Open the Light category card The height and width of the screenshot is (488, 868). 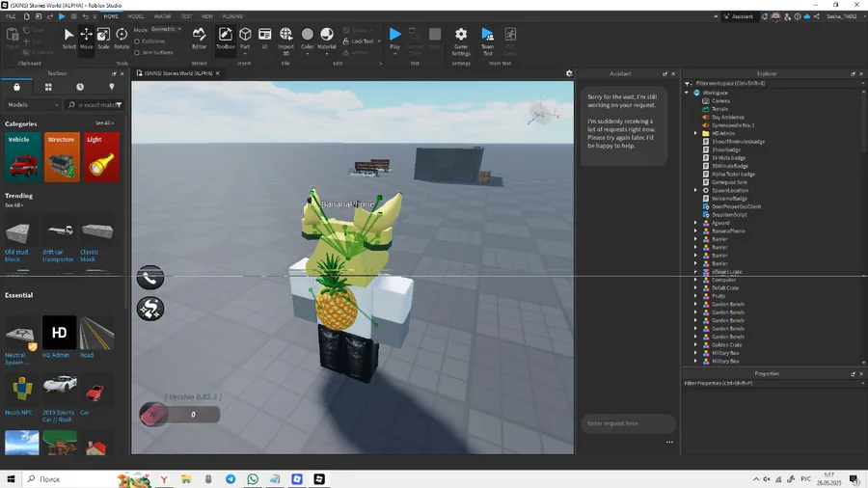pyautogui.click(x=101, y=157)
